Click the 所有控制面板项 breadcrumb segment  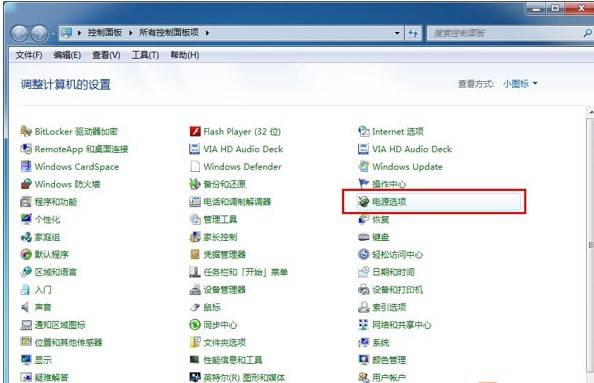(169, 33)
